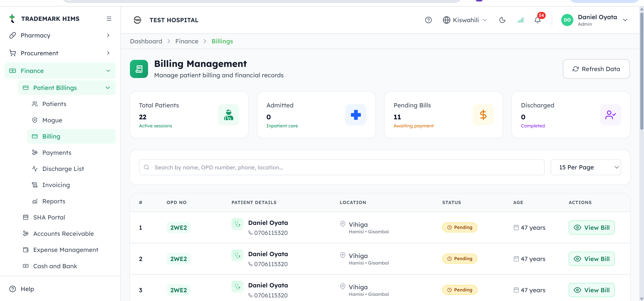Click the Trademark HIMS green cross logo

(12, 18)
